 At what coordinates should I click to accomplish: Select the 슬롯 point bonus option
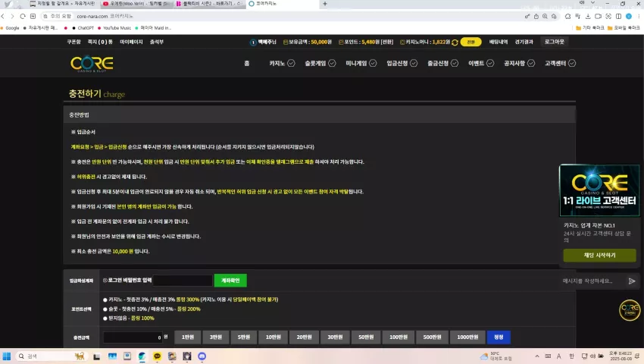click(105, 309)
